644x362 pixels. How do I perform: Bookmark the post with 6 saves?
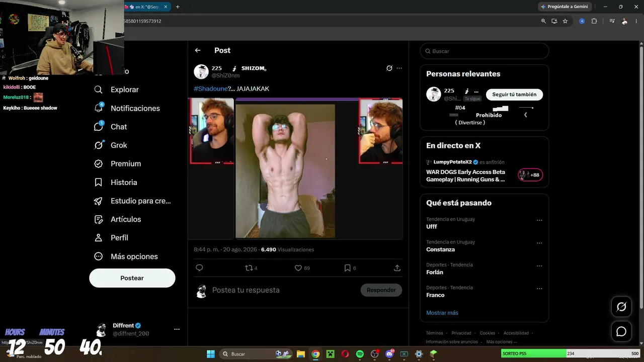coord(350,268)
